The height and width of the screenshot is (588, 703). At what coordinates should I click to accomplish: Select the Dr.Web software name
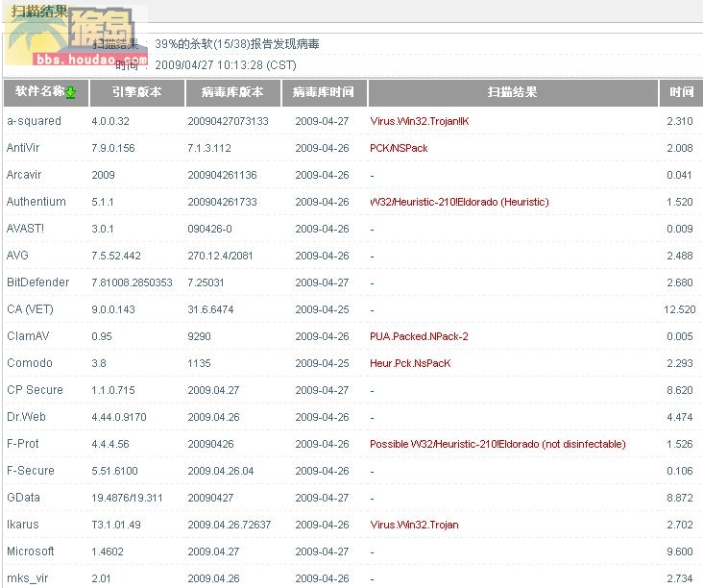click(26, 417)
